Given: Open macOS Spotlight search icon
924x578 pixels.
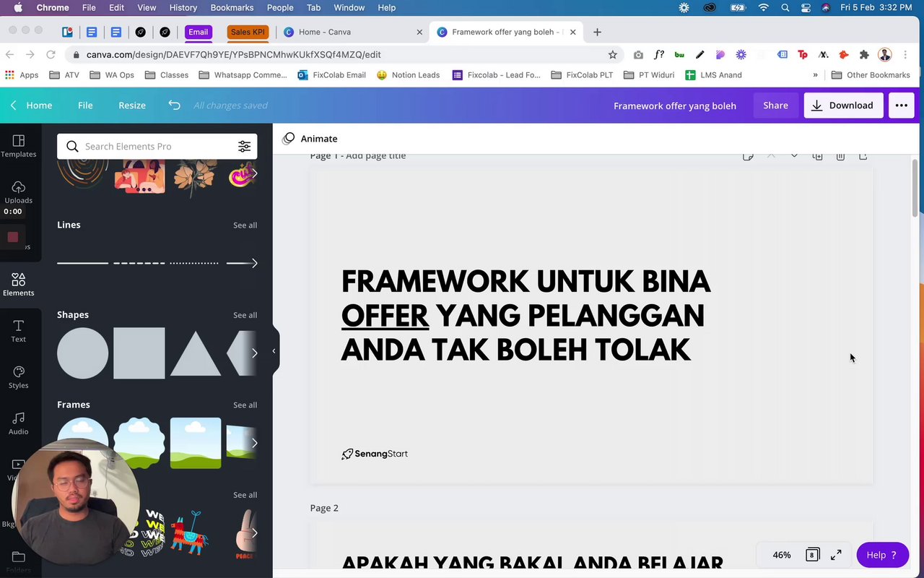Looking at the screenshot, I should (x=785, y=8).
